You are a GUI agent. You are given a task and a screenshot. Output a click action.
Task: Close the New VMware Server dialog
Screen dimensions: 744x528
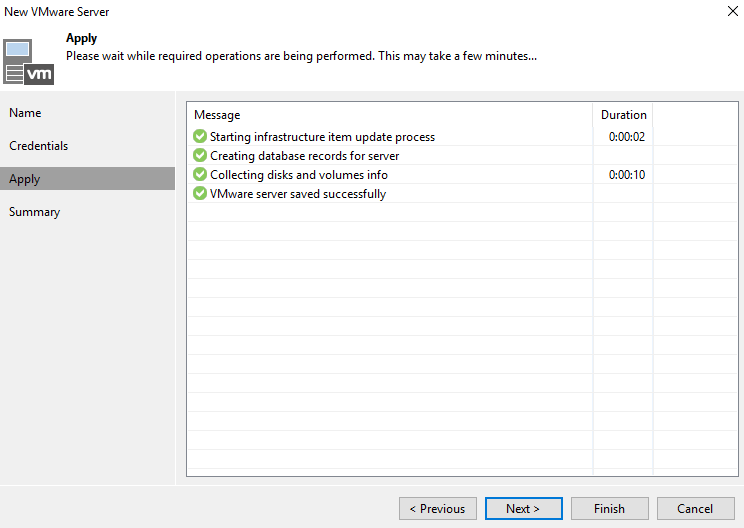click(732, 11)
